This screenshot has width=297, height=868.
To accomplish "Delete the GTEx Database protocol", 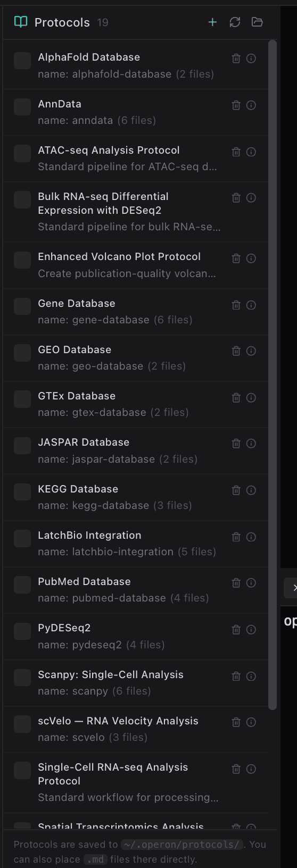I will click(236, 398).
